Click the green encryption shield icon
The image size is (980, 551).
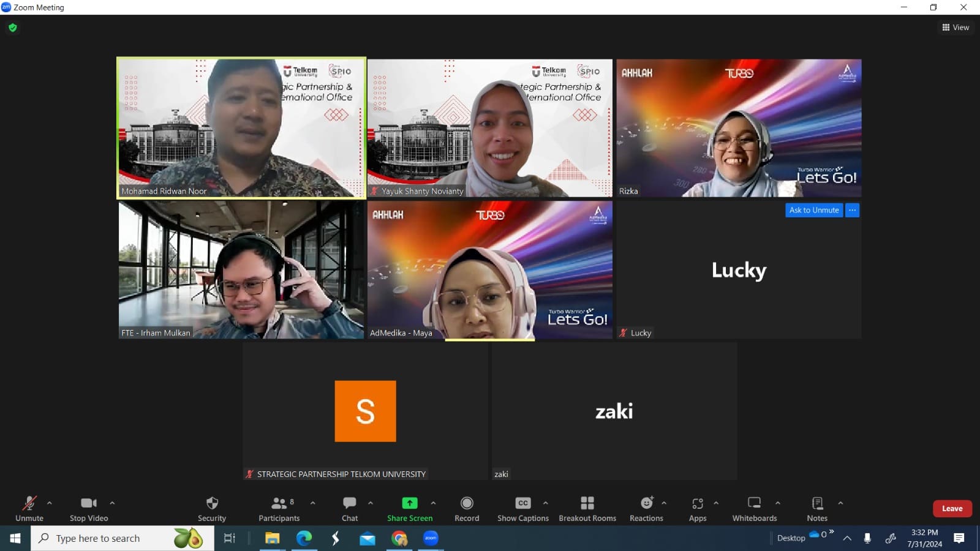click(13, 28)
